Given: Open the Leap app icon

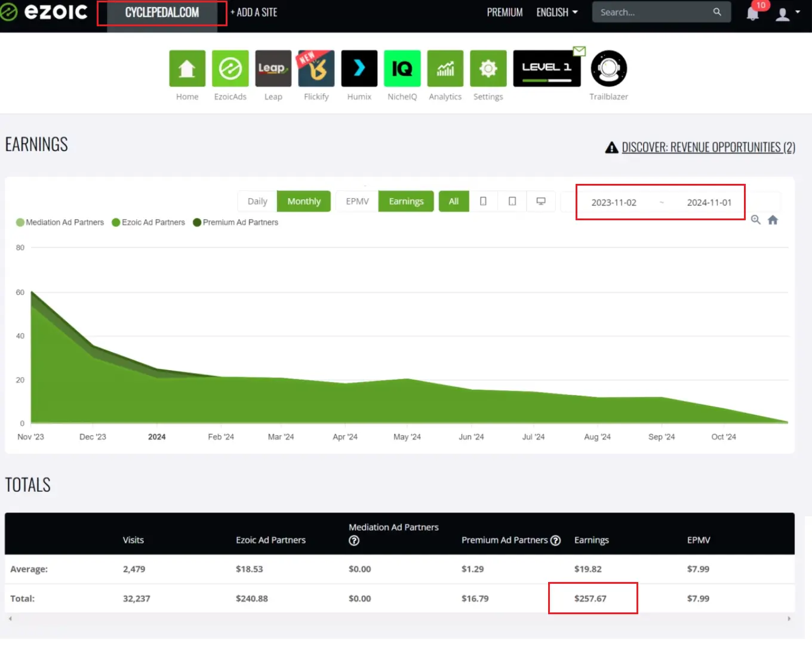Looking at the screenshot, I should (273, 69).
